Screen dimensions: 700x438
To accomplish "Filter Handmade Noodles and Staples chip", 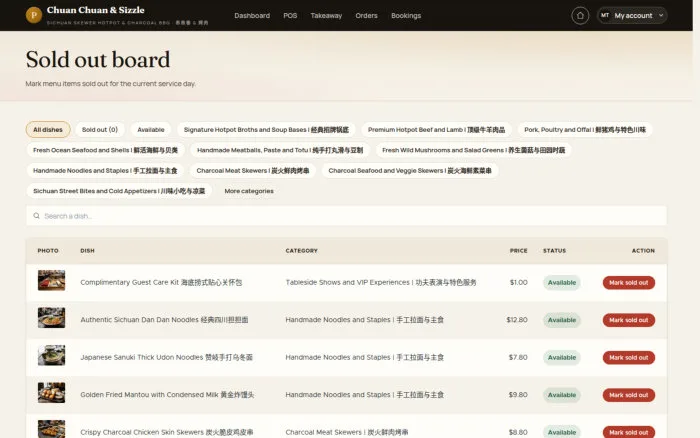I will click(x=105, y=171).
